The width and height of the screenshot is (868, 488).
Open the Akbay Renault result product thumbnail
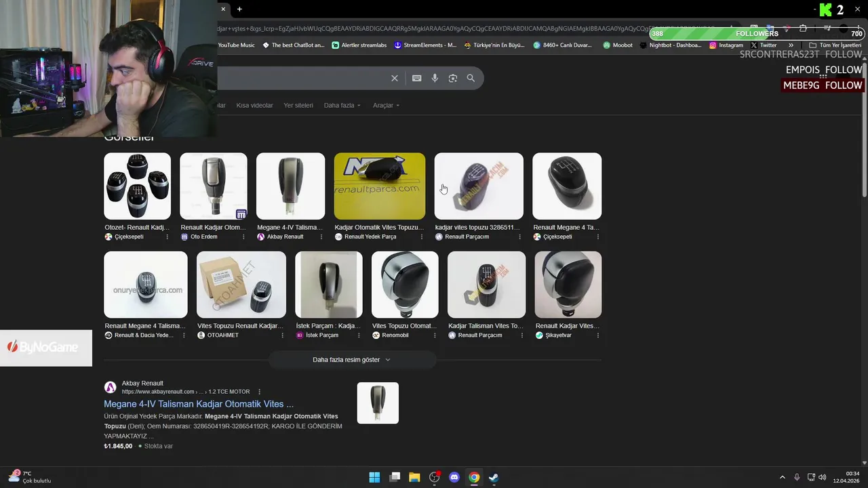(x=378, y=403)
